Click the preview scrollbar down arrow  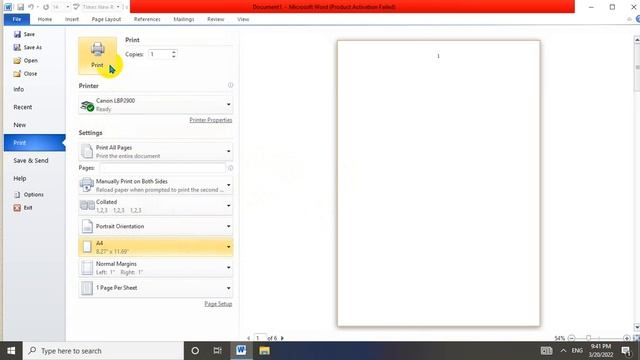[637, 327]
